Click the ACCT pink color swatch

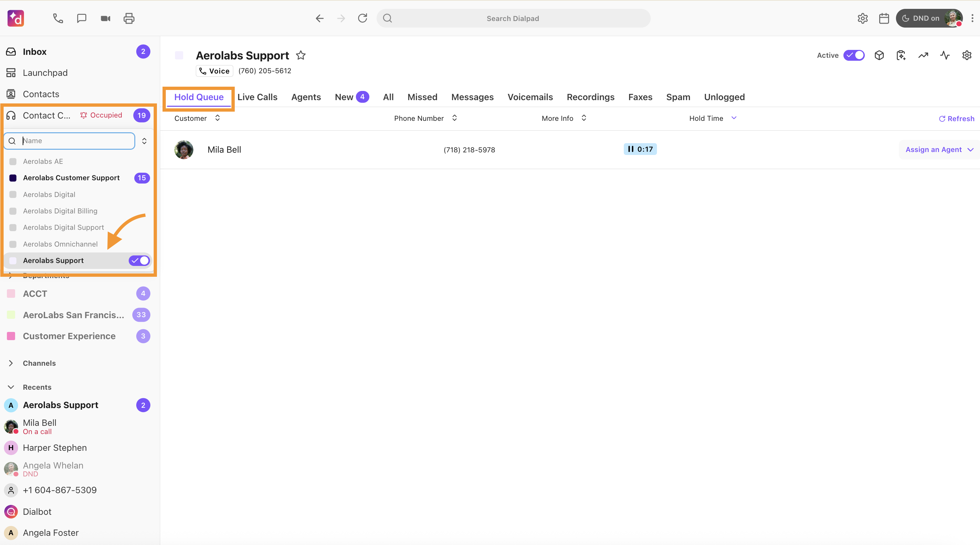coord(11,294)
